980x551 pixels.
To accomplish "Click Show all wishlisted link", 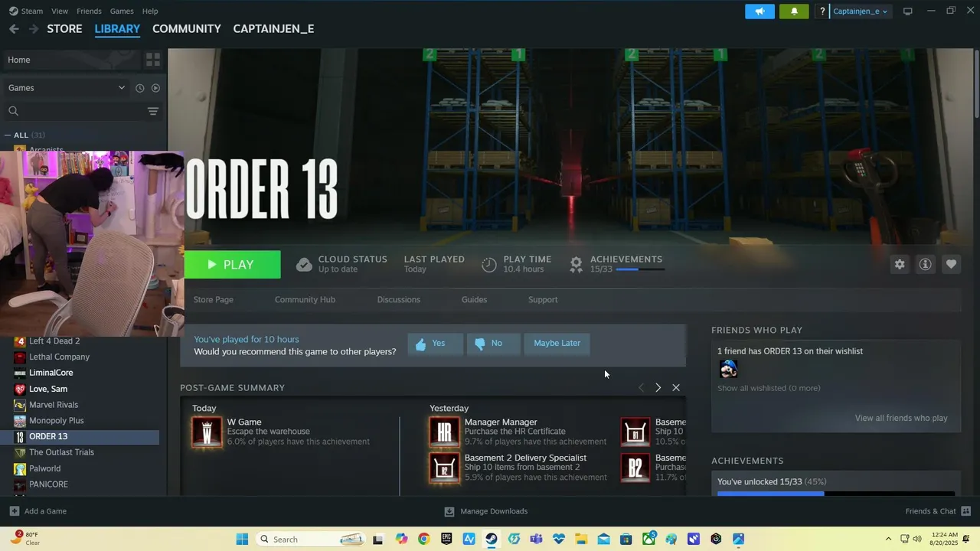I will [x=769, y=389].
